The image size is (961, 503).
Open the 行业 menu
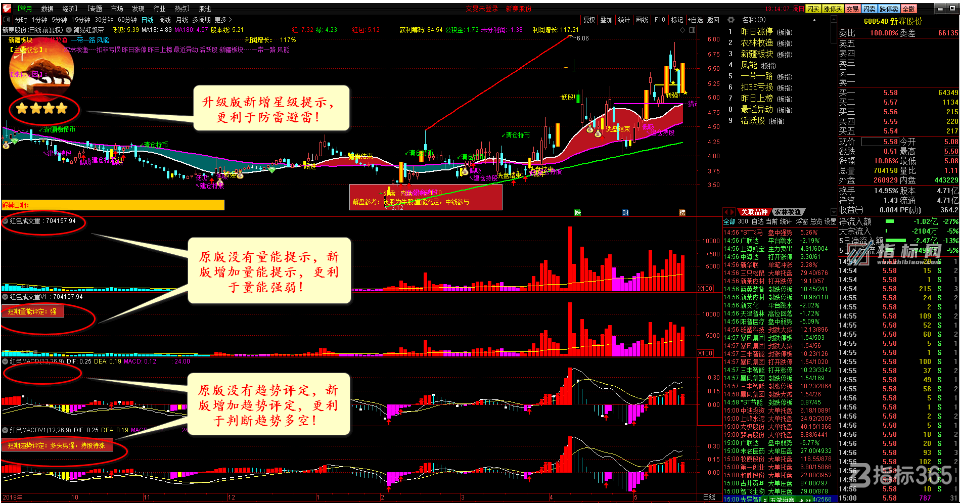(x=159, y=9)
